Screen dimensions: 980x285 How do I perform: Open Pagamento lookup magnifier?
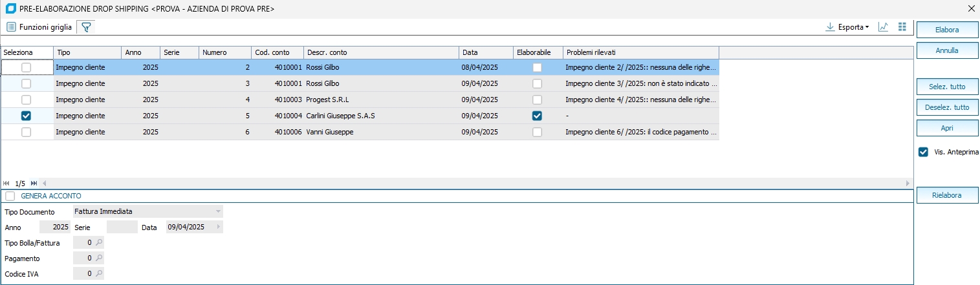[99, 258]
